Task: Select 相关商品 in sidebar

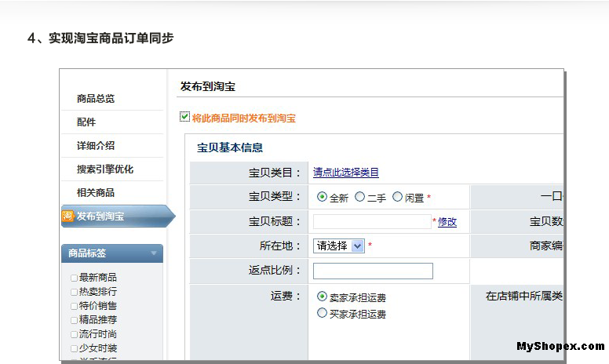Action: point(96,193)
